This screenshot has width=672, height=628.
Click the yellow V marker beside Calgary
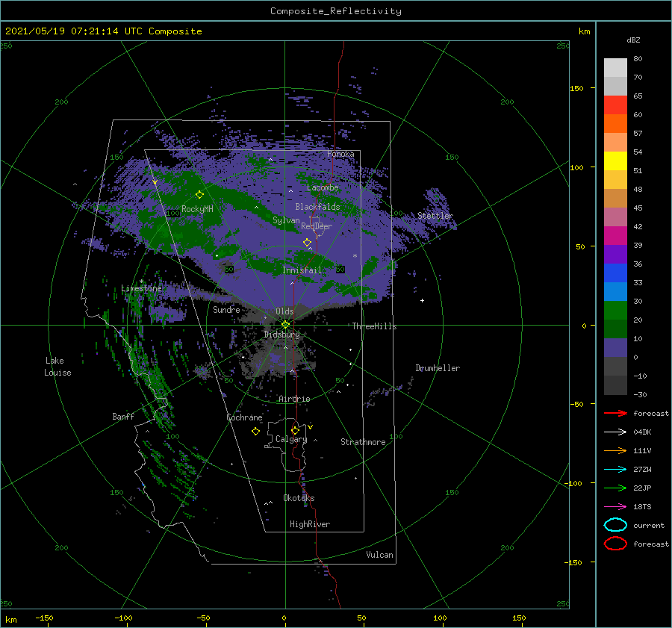click(310, 427)
